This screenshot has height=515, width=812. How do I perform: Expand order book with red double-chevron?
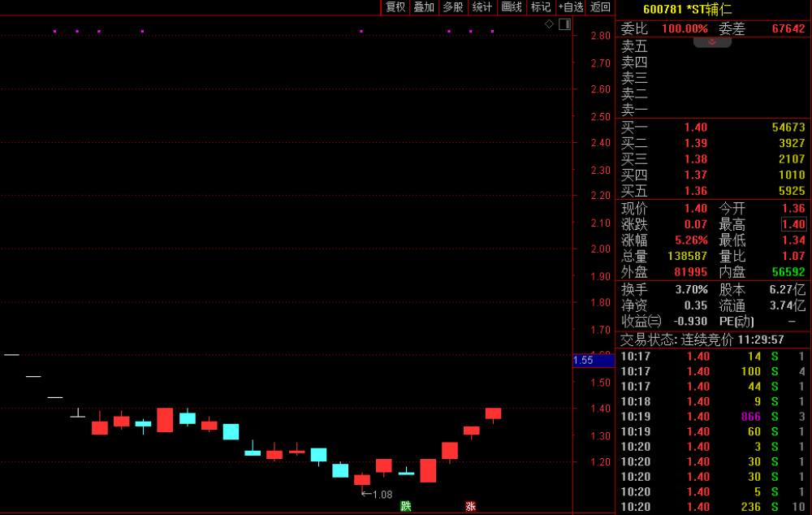point(712,42)
